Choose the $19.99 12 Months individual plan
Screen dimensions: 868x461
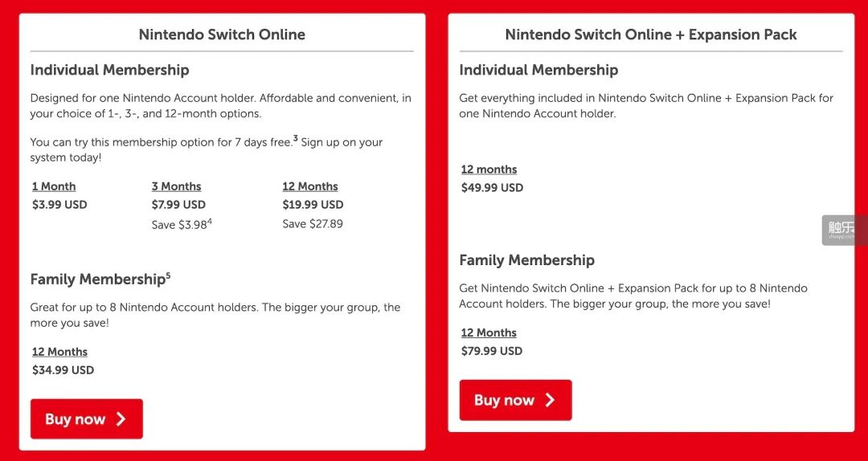[x=310, y=186]
